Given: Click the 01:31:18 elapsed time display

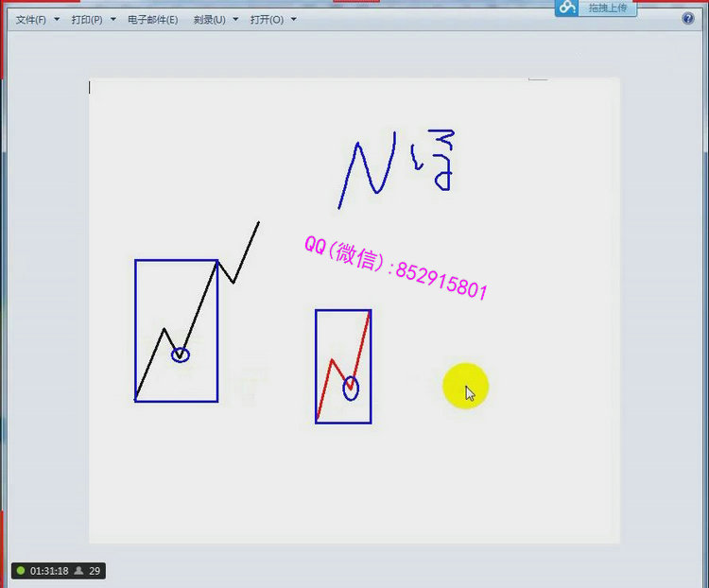Looking at the screenshot, I should click(x=49, y=571).
